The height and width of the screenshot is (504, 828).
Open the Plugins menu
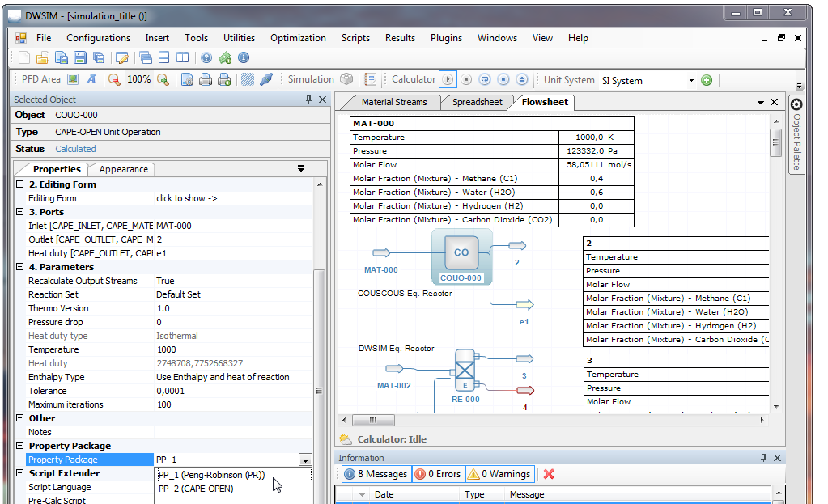coord(446,38)
